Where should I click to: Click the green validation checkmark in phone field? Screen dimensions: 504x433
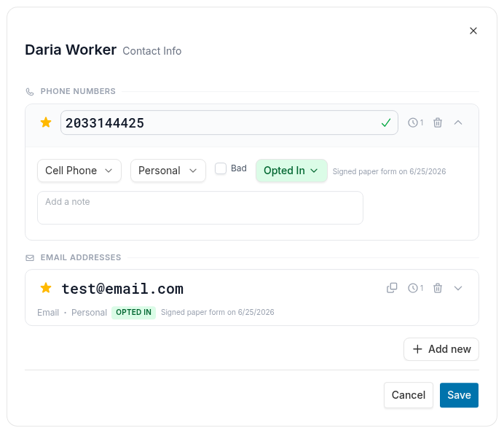coord(386,122)
